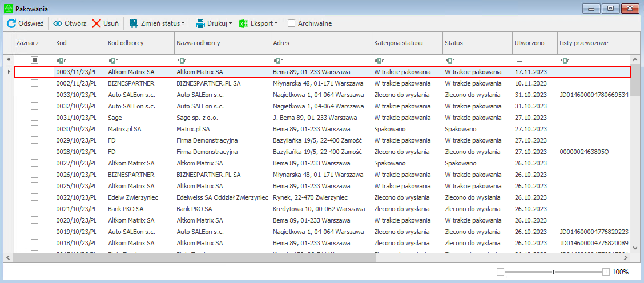Image resolution: width=644 pixels, height=283 pixels.
Task: Open the Drukuj dropdown arrow
Action: pos(230,23)
